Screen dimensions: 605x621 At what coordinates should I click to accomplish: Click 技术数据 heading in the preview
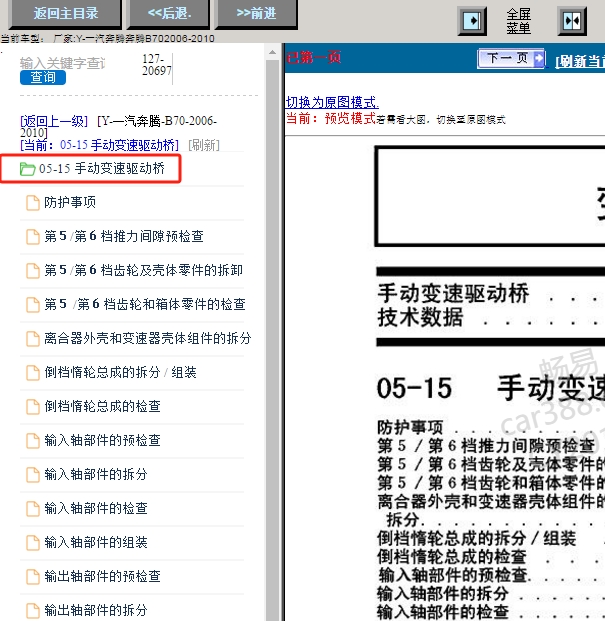[420, 318]
